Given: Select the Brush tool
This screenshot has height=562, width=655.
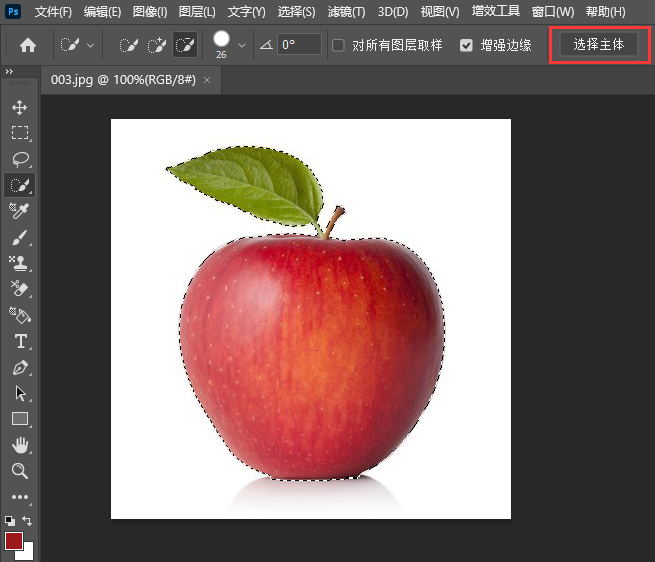Looking at the screenshot, I should click(x=20, y=237).
